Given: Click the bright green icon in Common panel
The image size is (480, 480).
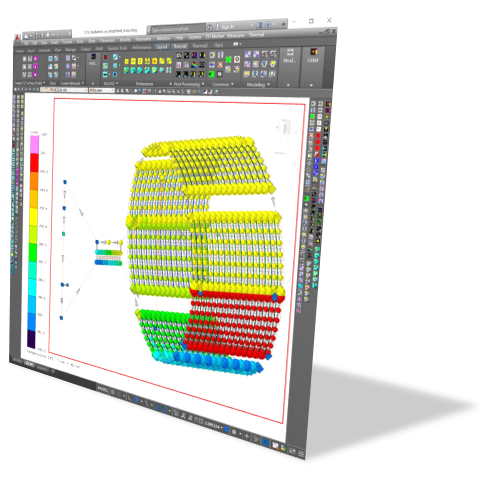Looking at the screenshot, I should [228, 60].
